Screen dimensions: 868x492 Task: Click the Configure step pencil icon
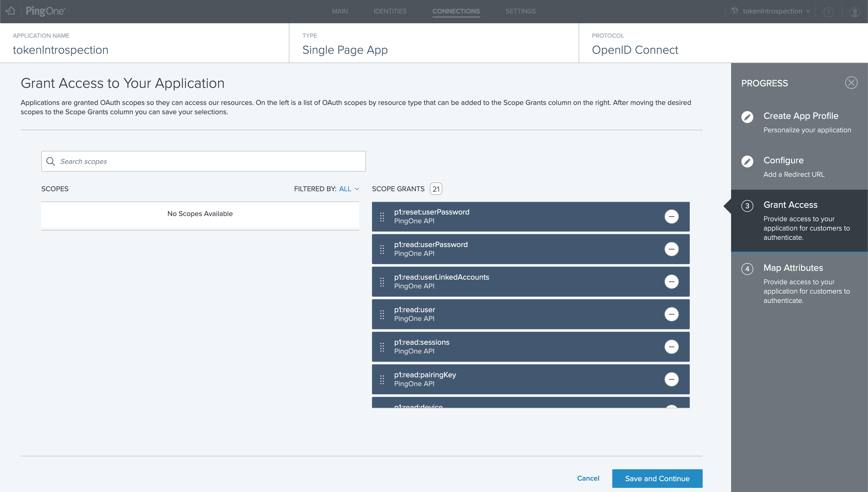click(x=747, y=162)
